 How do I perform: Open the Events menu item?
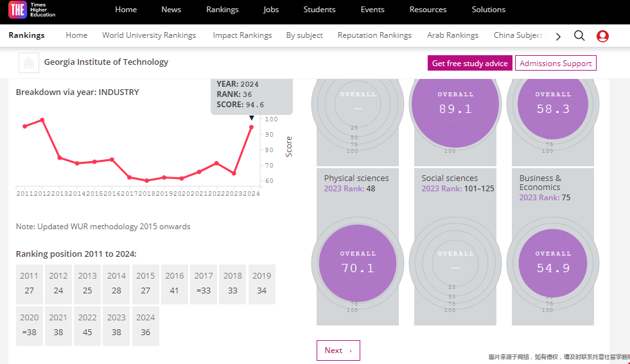coord(372,10)
